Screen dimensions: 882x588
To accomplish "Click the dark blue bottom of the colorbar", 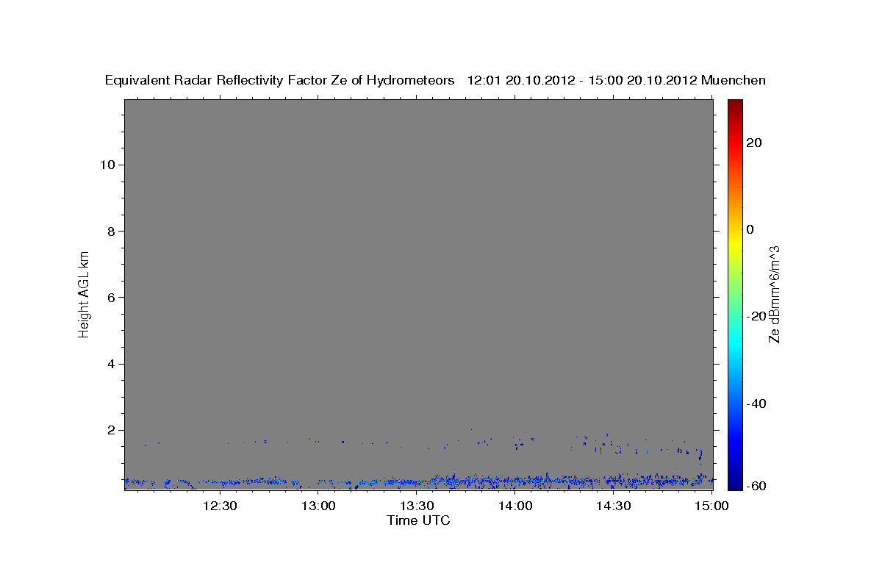I will click(735, 481).
